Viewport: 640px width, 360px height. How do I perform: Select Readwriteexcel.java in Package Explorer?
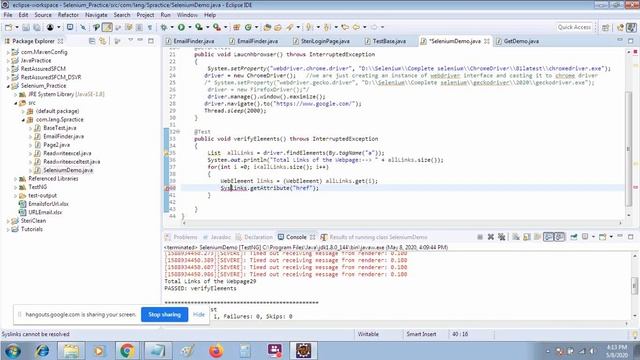pyautogui.click(x=63, y=153)
